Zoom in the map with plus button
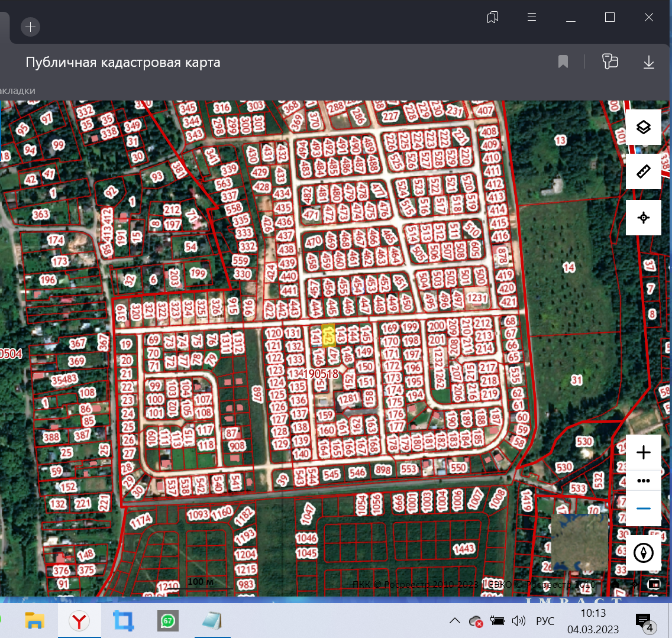Viewport: 672px width, 638px height. [644, 453]
